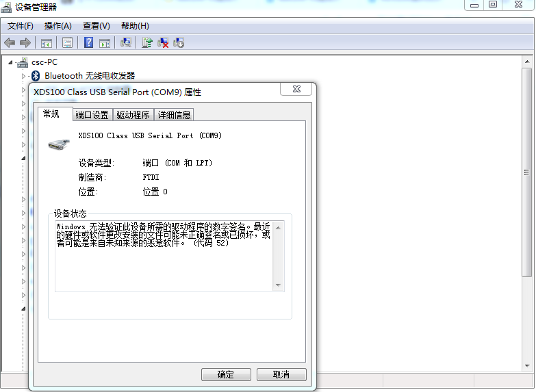This screenshot has width=536, height=392.
Task: Click the Device Manager title bar icon
Action: 6,6
